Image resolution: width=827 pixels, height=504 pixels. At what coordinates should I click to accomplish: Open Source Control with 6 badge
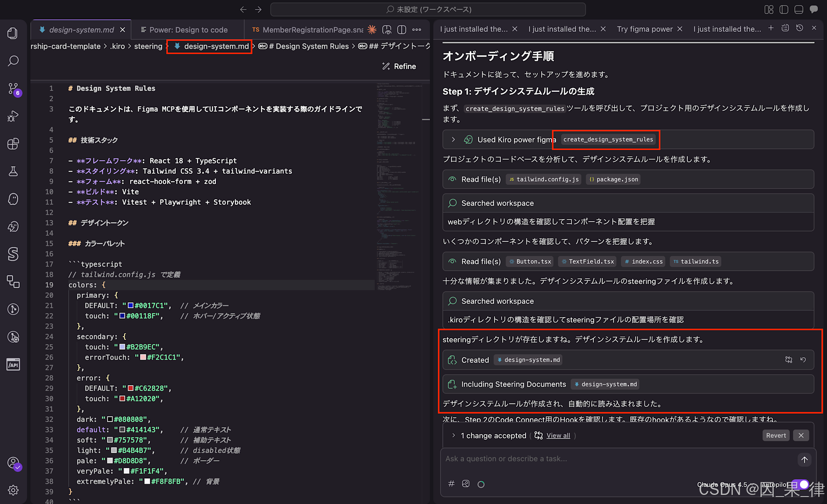13,88
